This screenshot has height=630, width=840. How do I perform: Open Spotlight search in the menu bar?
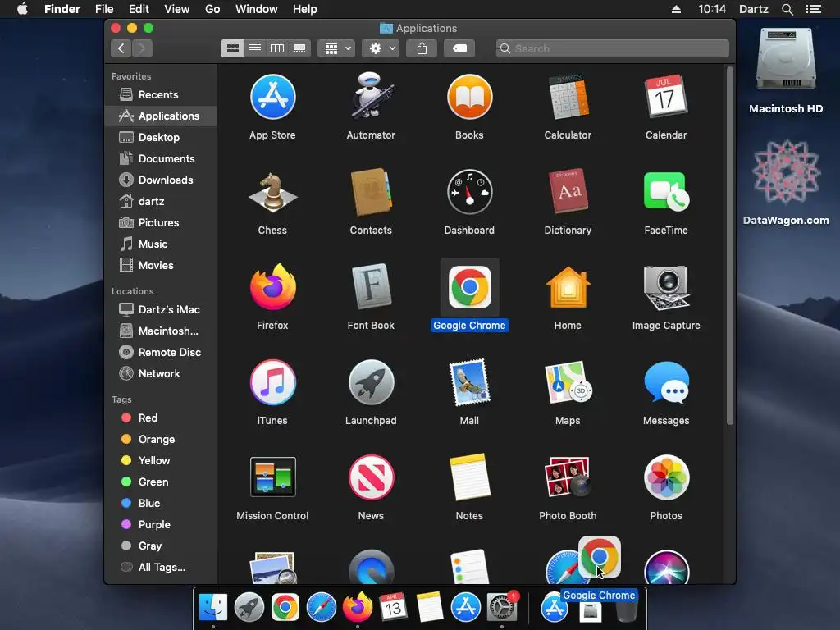pos(787,9)
